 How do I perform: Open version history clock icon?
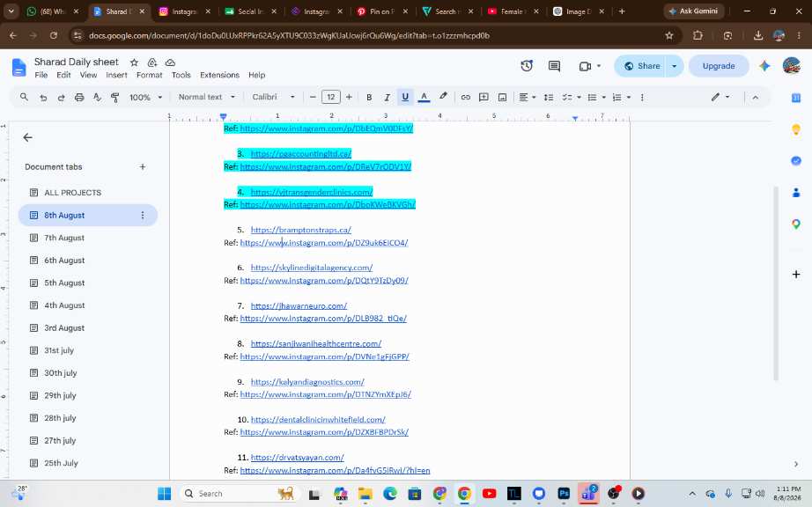[x=527, y=66]
